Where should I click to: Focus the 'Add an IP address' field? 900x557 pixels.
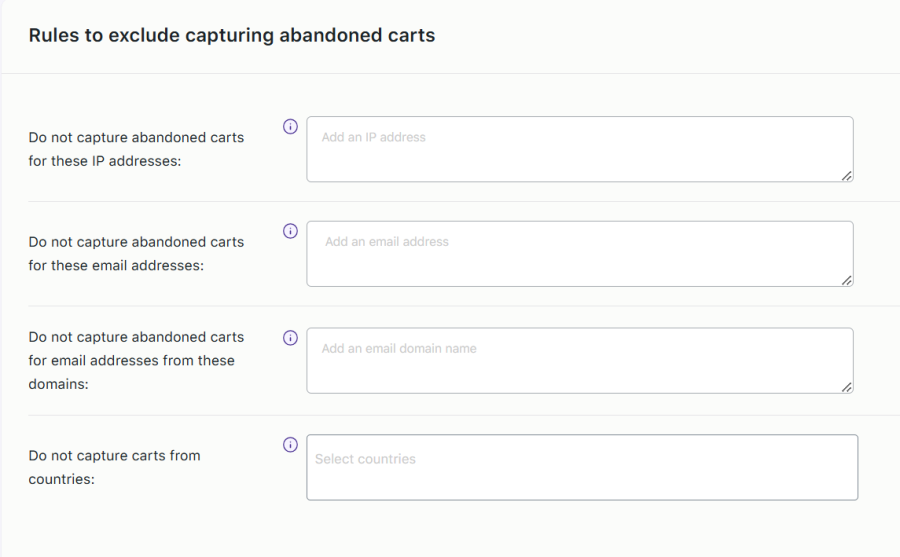point(579,149)
